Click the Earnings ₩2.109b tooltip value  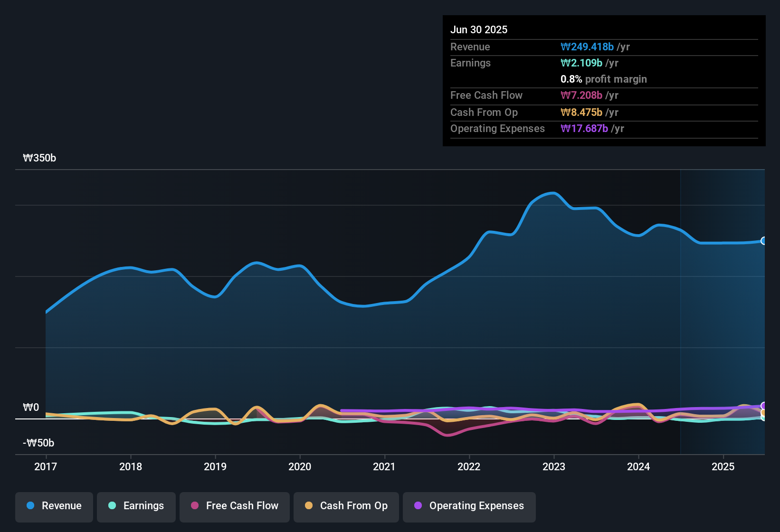click(581, 63)
